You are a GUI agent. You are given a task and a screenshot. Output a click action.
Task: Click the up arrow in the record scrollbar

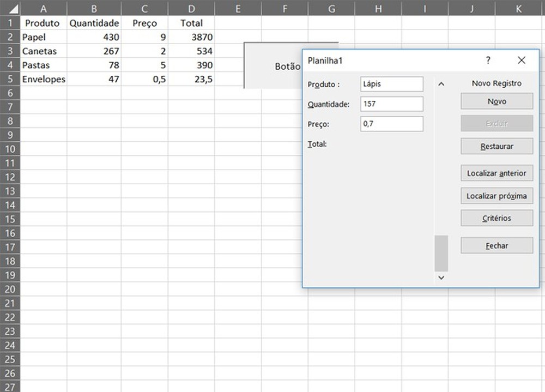(x=441, y=83)
